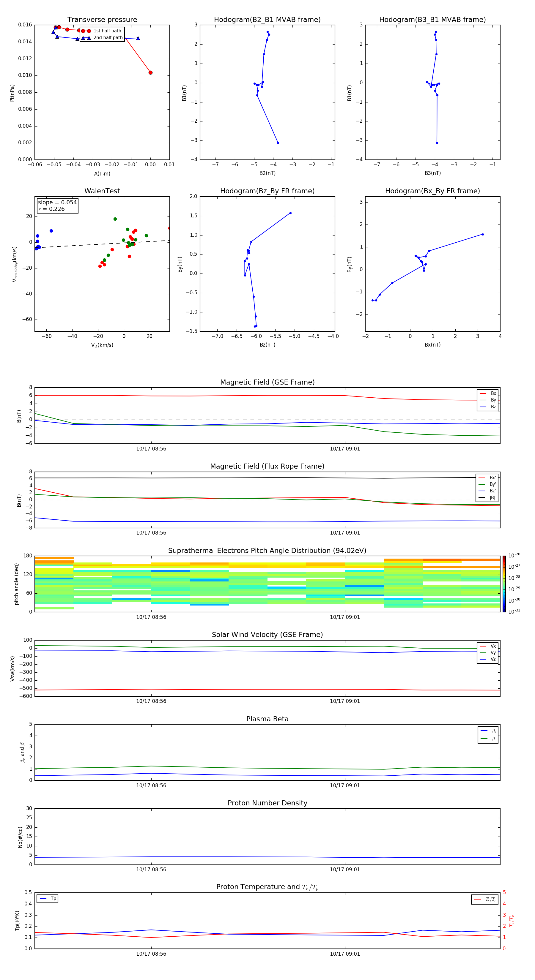The width and height of the screenshot is (535, 980).
Task: Click the pitch angle colorbar
Action: coord(504,584)
